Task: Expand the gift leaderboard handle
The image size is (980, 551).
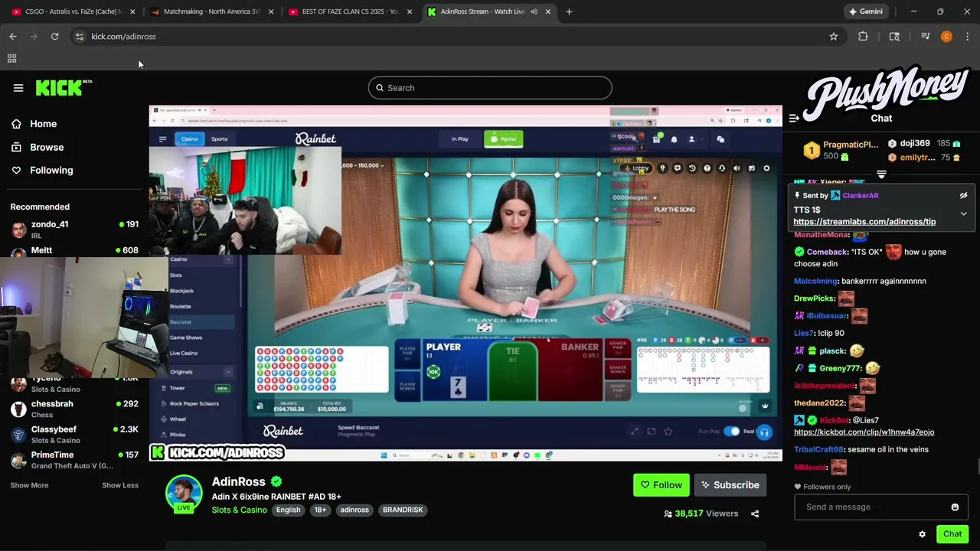Action: point(881,174)
